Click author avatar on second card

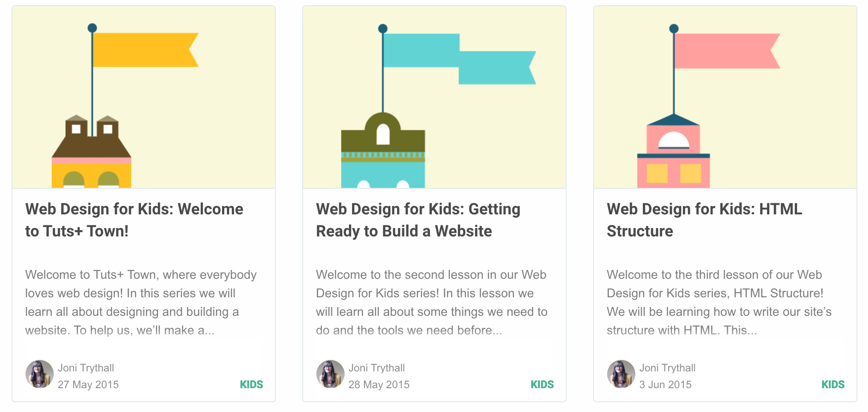point(330,374)
